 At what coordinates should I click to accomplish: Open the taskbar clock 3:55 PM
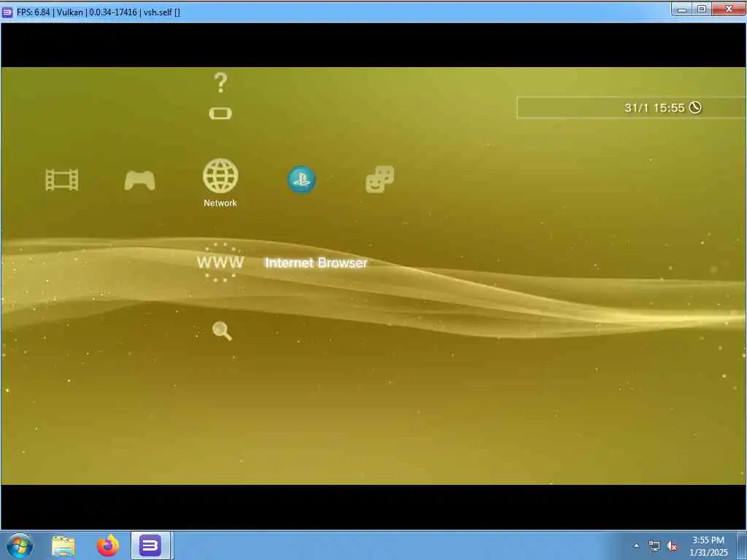pos(708,545)
